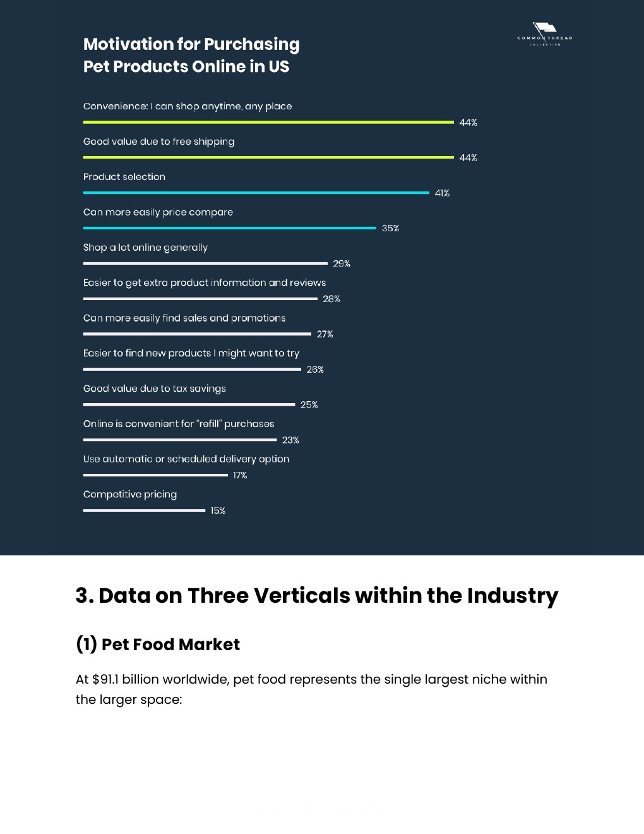Select the 'Good value due to free shipping' label

point(159,142)
